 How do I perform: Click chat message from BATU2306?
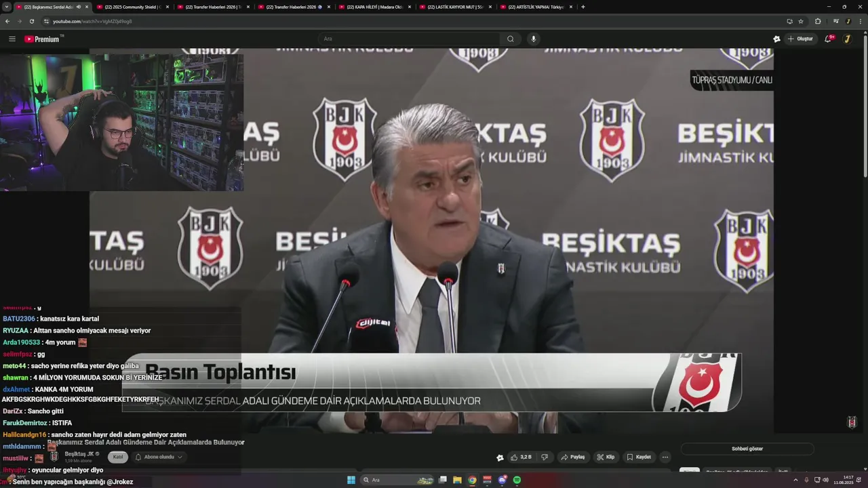click(x=51, y=319)
